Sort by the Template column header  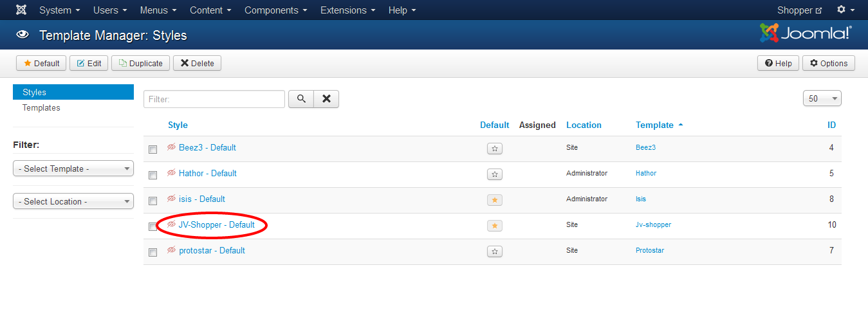click(659, 125)
